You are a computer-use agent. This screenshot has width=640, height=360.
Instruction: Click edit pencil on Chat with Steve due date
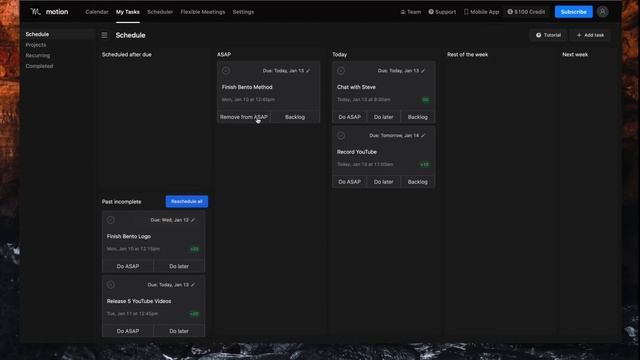tap(423, 71)
